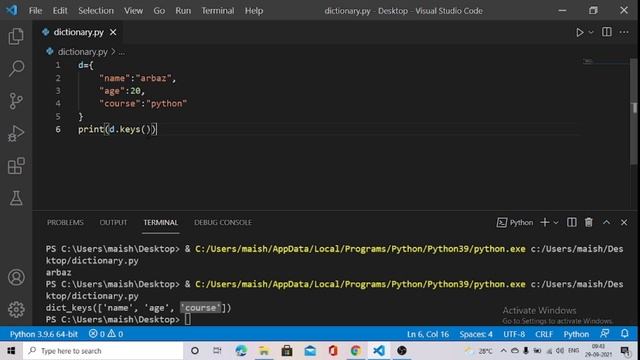The height and width of the screenshot is (360, 640).
Task: Open the Windows Start menu
Action: pos(11,351)
